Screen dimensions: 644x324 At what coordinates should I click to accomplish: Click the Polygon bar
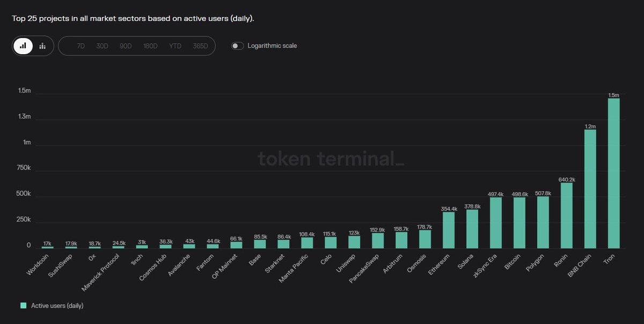tap(543, 222)
